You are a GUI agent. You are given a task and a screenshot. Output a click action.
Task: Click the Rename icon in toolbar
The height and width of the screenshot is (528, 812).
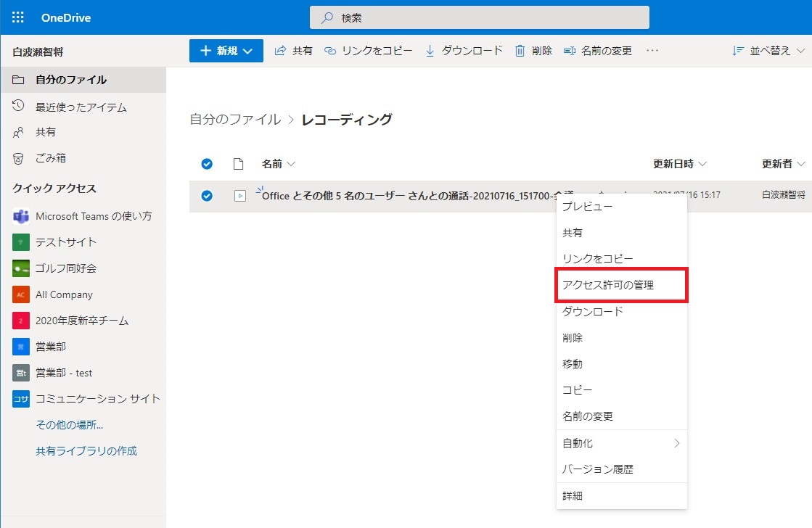pyautogui.click(x=570, y=51)
